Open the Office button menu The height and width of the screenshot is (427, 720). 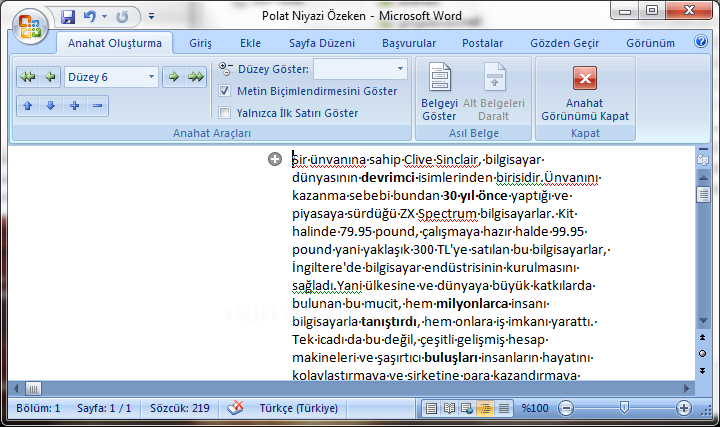click(x=29, y=27)
